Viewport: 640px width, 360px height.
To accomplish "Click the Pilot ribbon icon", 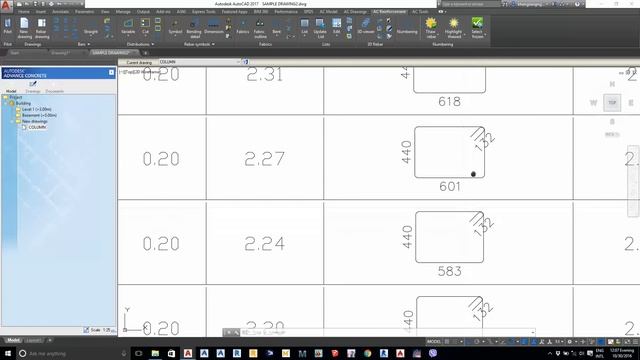I will pyautogui.click(x=7, y=26).
